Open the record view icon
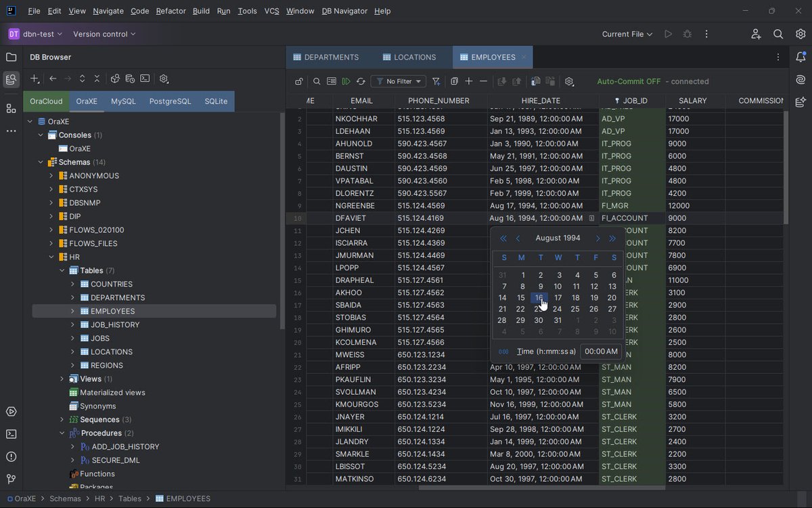 (x=332, y=81)
